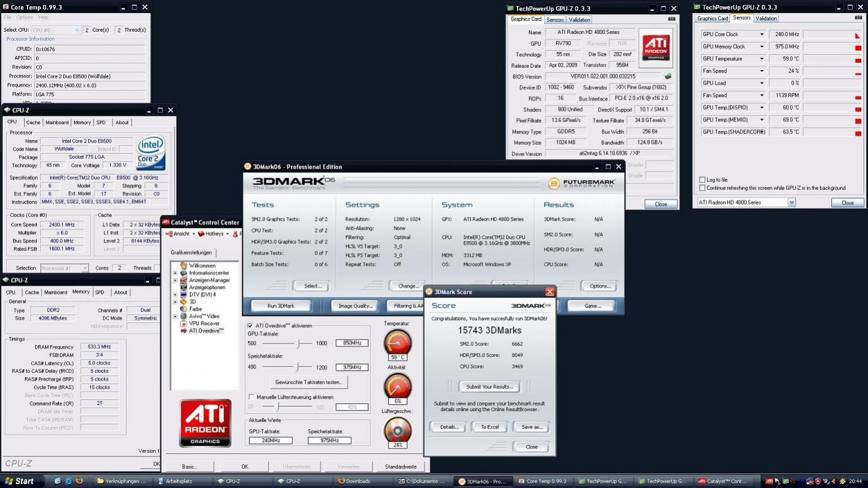This screenshot has width=868, height=488.
Task: Click the Avivo Video icon in Catalyst tree
Action: pyautogui.click(x=183, y=316)
